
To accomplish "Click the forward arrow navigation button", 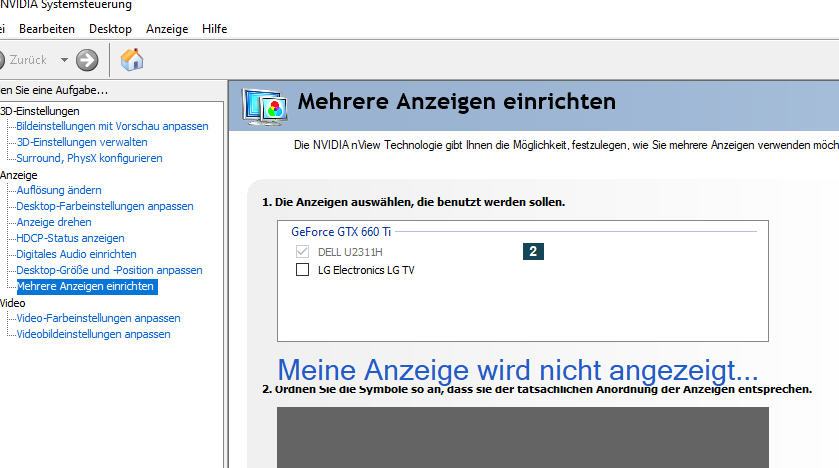I will click(87, 60).
